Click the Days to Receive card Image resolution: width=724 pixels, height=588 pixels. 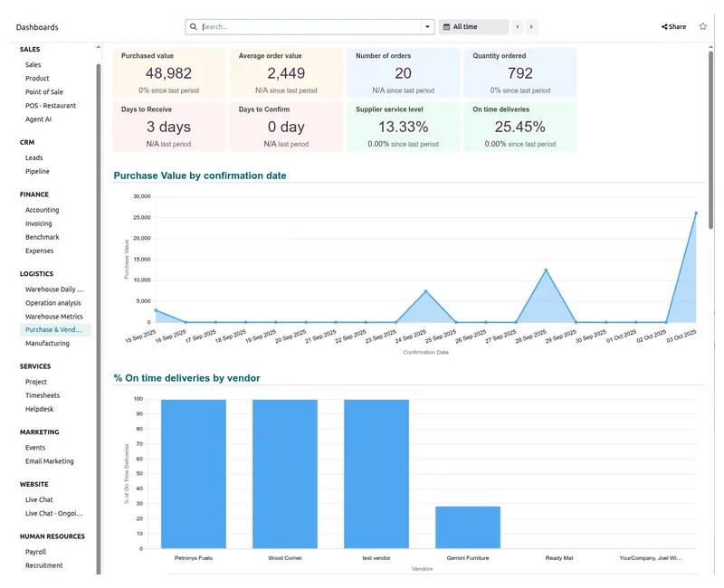tap(169, 127)
